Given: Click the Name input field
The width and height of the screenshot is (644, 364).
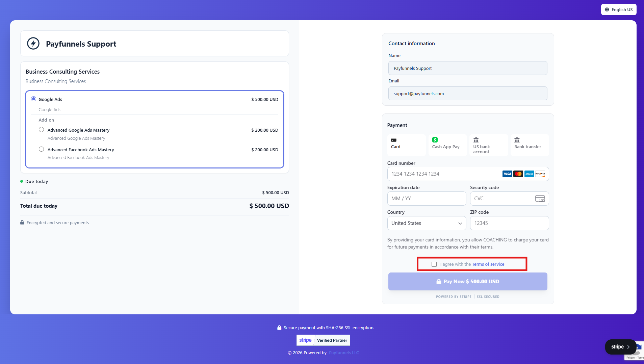Looking at the screenshot, I should (468, 68).
